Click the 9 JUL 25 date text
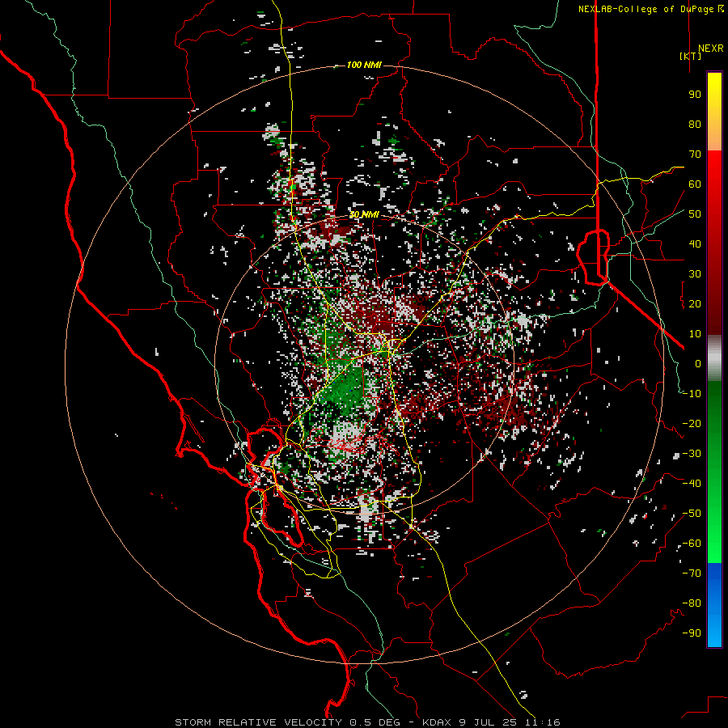This screenshot has height=728, width=728. pyautogui.click(x=489, y=722)
